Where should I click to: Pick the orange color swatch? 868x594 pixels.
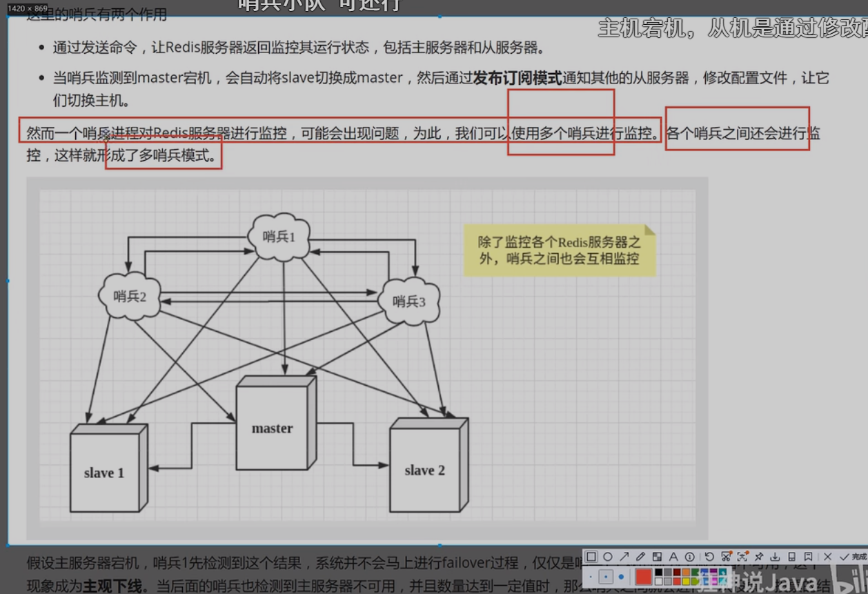pyautogui.click(x=686, y=572)
